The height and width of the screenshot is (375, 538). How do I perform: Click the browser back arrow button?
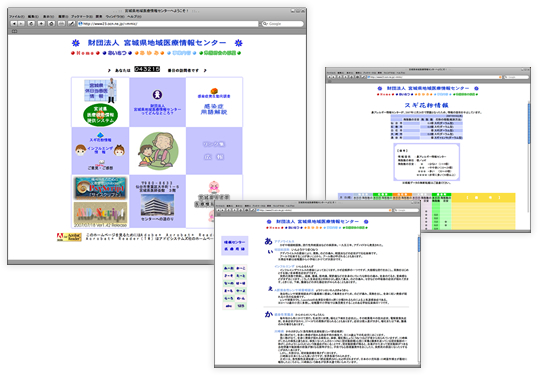point(14,24)
